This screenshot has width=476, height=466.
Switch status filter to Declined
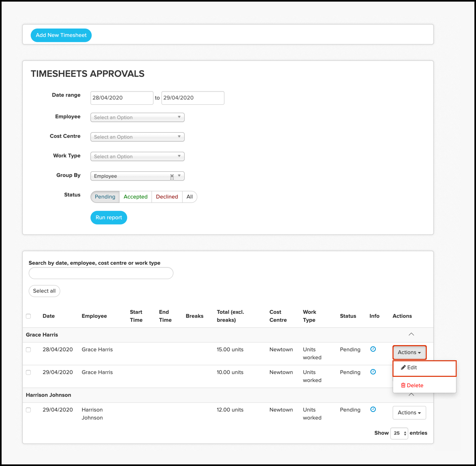[167, 197]
